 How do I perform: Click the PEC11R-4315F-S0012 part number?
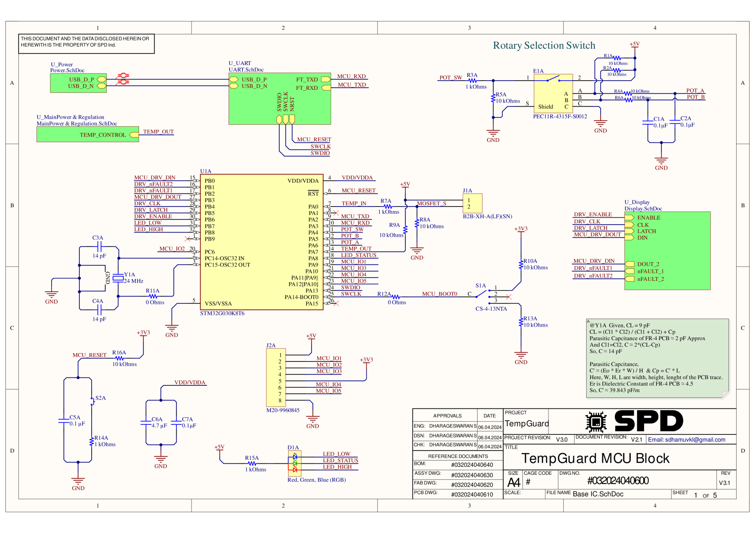(560, 116)
